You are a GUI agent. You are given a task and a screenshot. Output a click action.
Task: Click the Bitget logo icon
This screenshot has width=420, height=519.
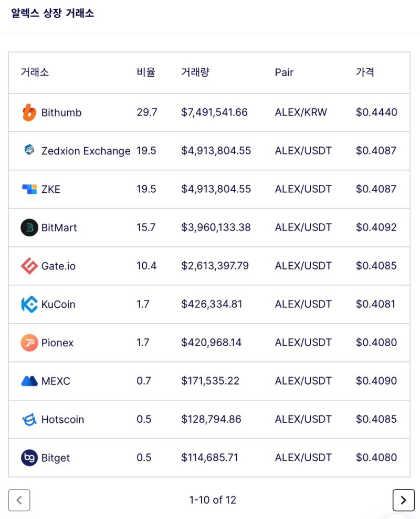coord(29,458)
